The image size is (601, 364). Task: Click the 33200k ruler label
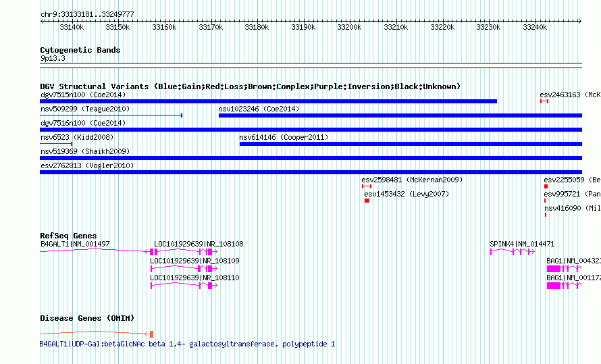tap(349, 27)
